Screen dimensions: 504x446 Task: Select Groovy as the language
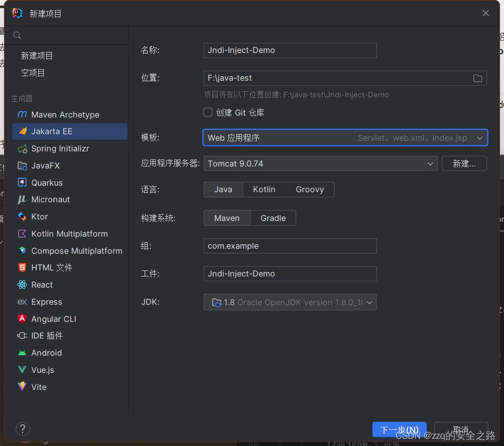(x=309, y=190)
